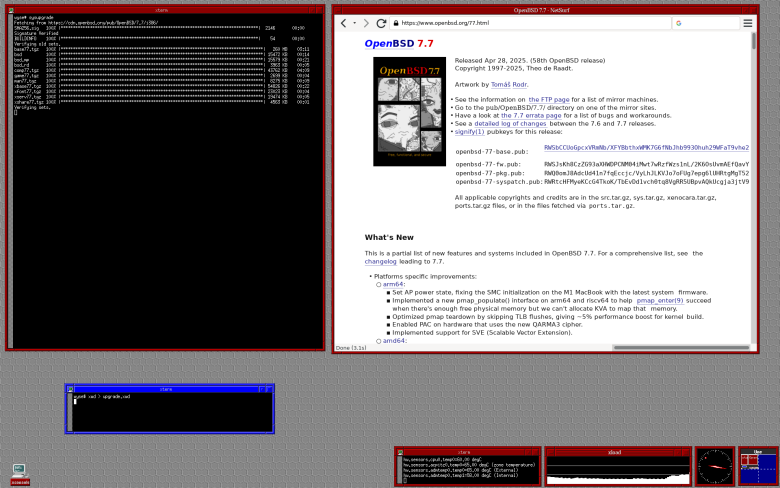The image size is (780, 488).
Task: Click the base77.tgz download row
Action: tap(162, 49)
